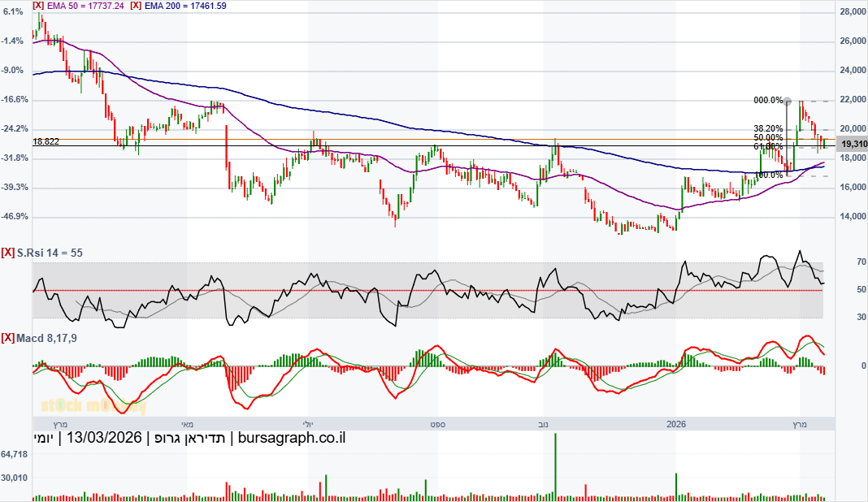Click the Fibonacci 50.00% level label
The image size is (868, 502).
click(x=768, y=138)
